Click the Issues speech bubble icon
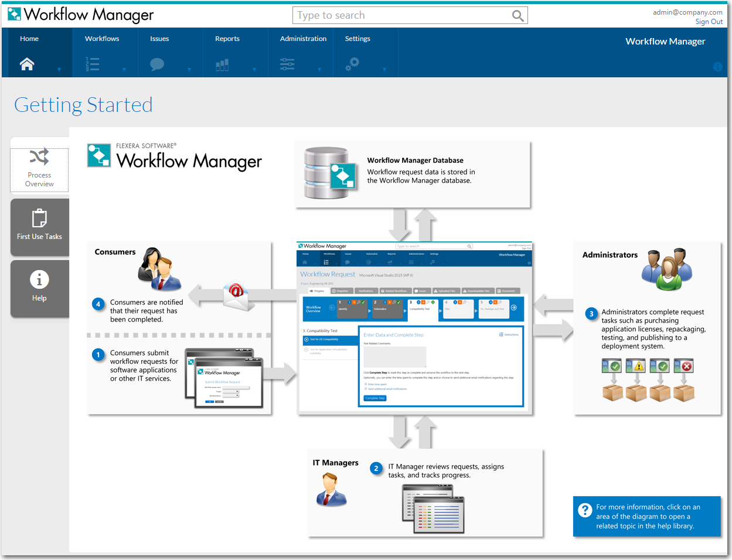The width and height of the screenshot is (732, 560). pyautogui.click(x=157, y=64)
